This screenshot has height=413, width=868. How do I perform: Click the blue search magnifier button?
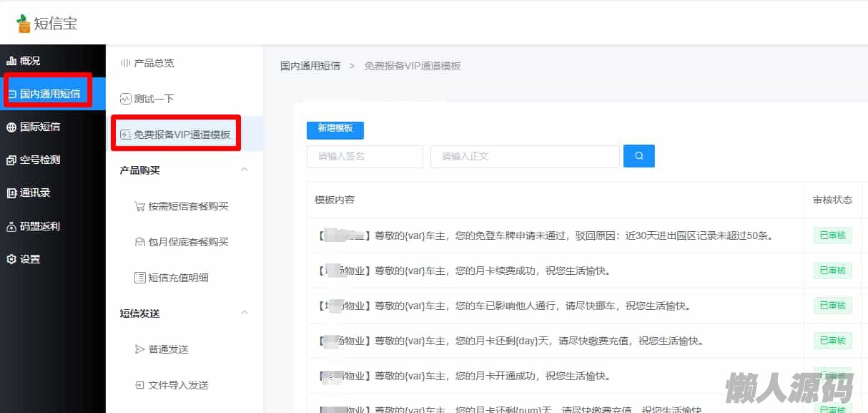[x=639, y=156]
